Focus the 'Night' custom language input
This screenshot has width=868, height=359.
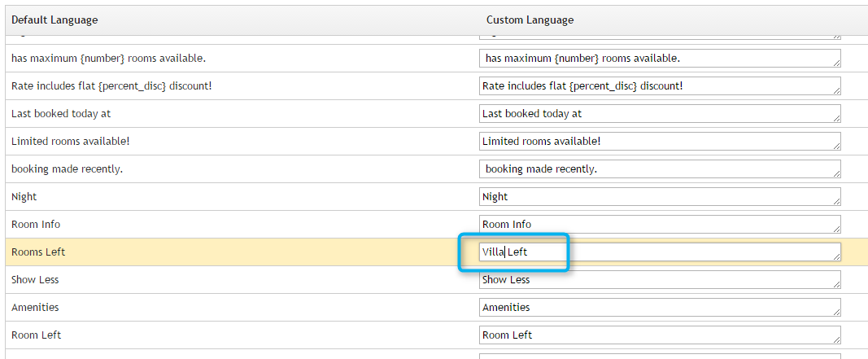659,197
